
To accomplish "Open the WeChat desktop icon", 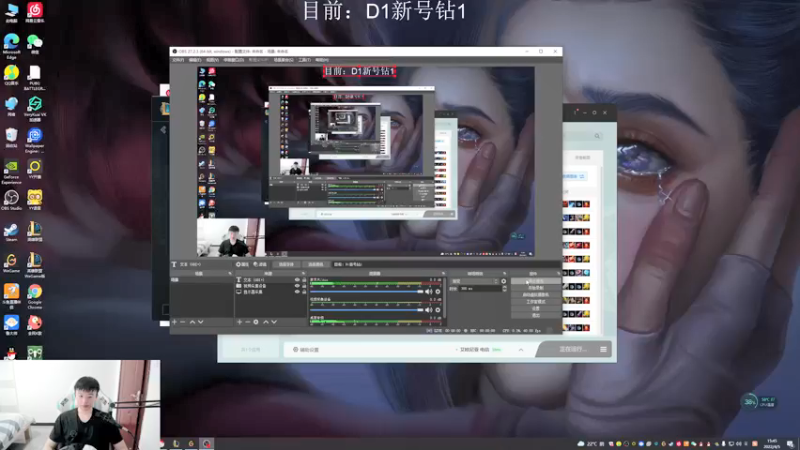I will click(35, 43).
